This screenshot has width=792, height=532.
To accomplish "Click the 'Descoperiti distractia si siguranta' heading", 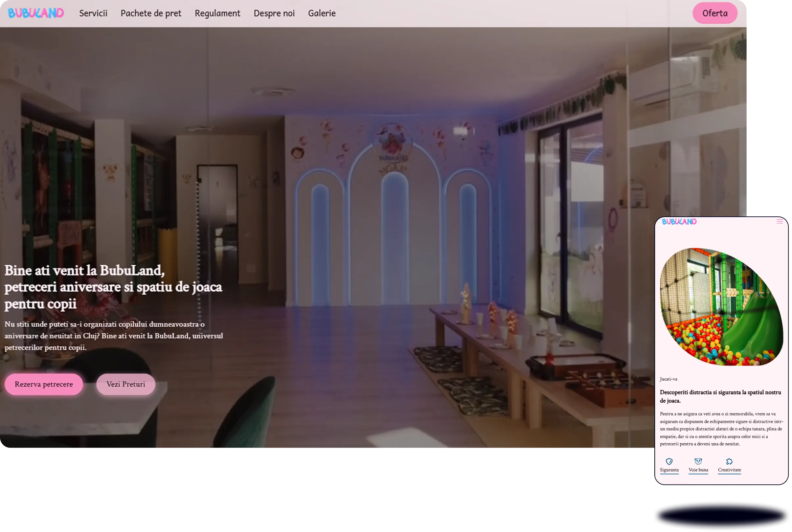I will (x=720, y=396).
